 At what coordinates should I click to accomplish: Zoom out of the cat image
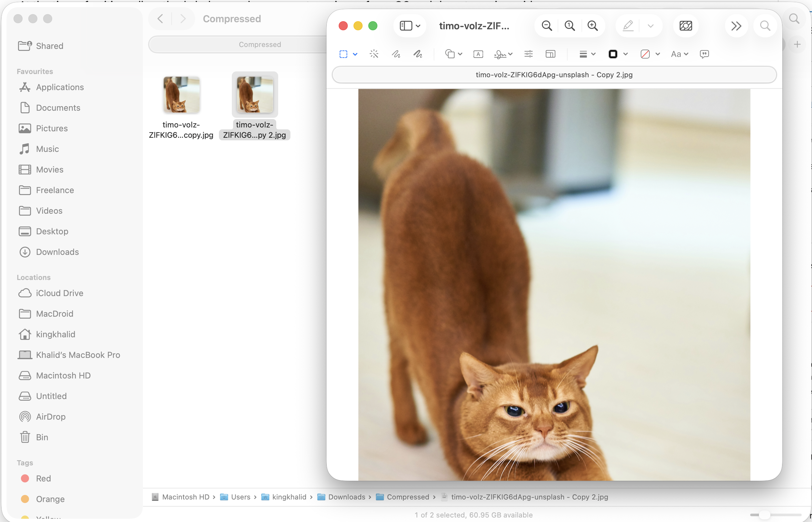click(x=547, y=26)
